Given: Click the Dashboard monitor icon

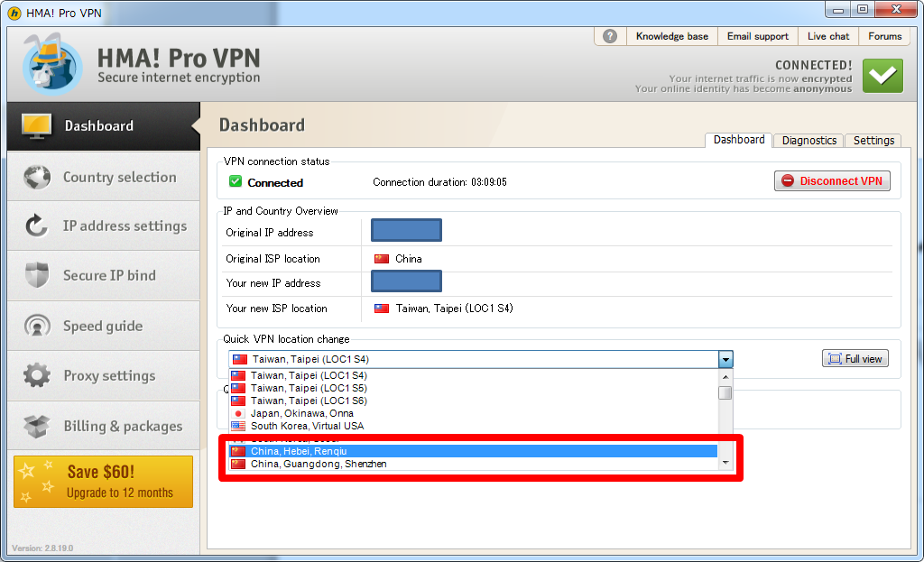Looking at the screenshot, I should tap(36, 126).
